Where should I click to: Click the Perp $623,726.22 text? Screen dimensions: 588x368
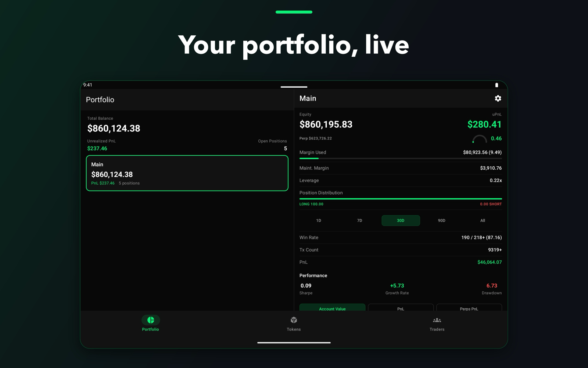click(x=316, y=138)
